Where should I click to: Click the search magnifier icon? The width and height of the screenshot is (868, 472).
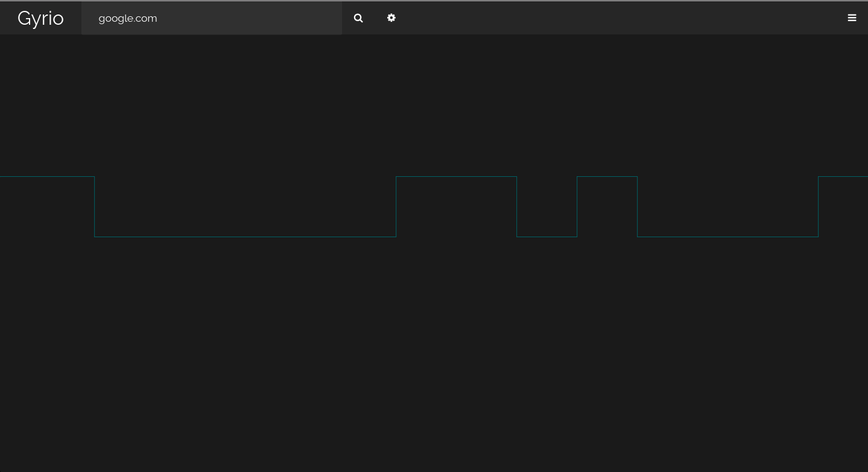coord(358,18)
